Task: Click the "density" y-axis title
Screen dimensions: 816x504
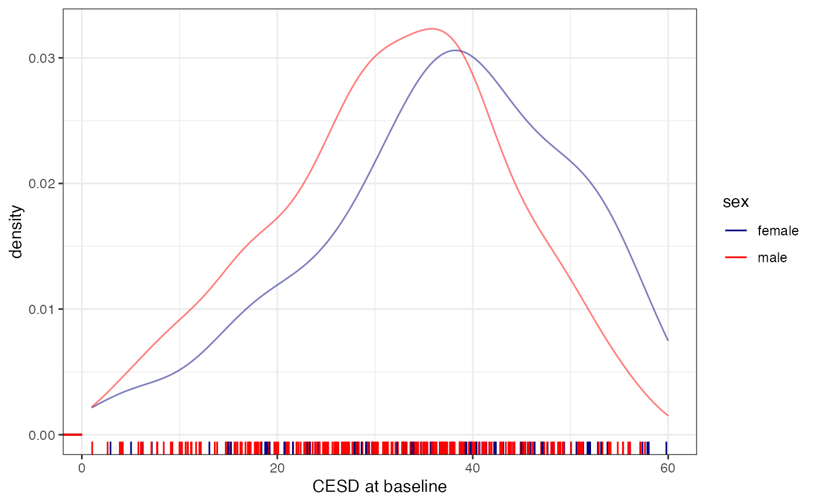Action: pyautogui.click(x=16, y=231)
